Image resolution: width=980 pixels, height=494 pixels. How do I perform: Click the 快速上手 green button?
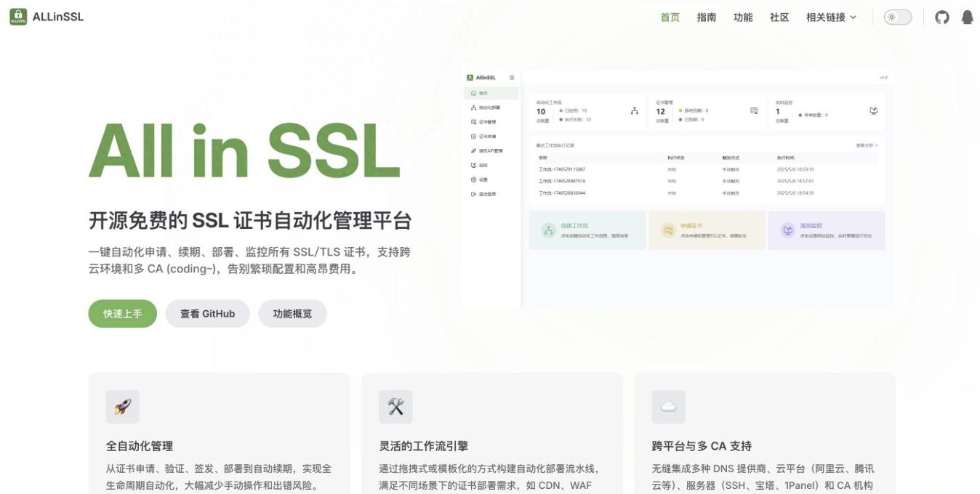tap(123, 314)
